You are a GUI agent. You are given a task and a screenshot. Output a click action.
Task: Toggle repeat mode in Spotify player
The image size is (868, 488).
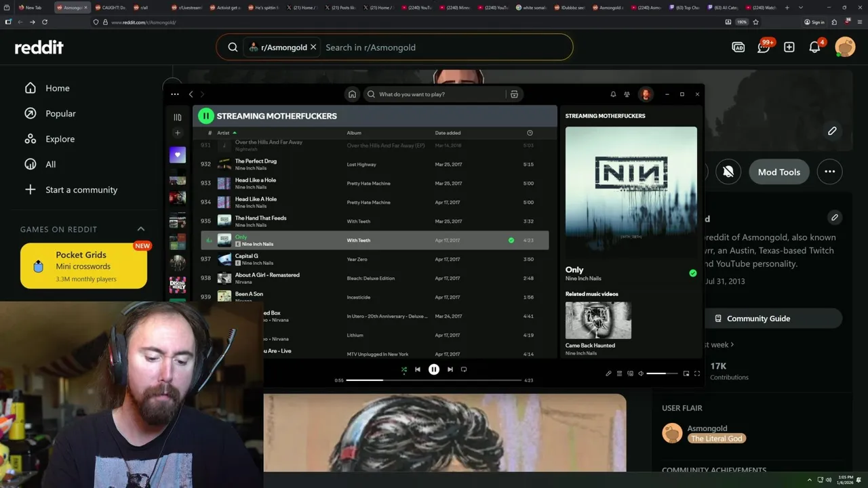pyautogui.click(x=464, y=369)
